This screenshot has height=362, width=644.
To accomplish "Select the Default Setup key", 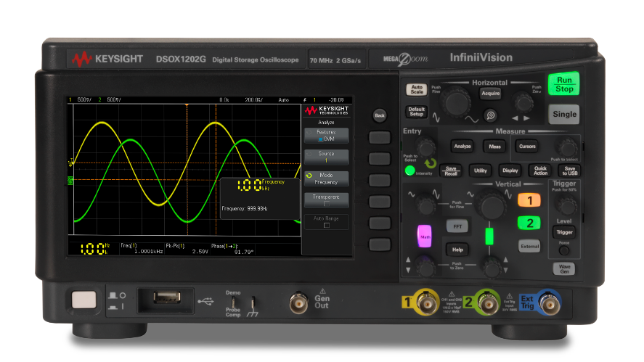I will tap(417, 111).
